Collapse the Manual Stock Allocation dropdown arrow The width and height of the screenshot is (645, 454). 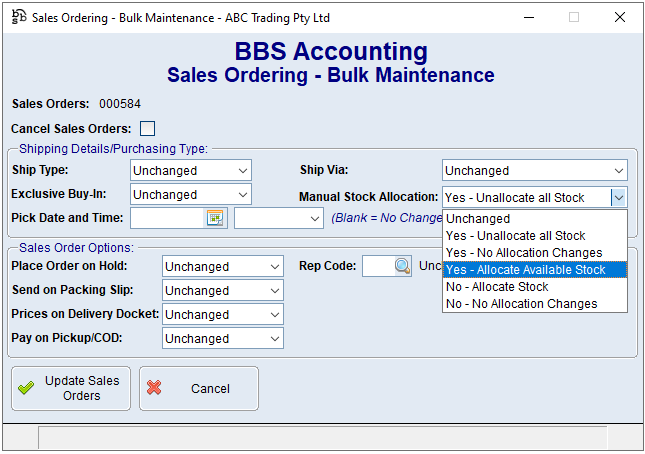pos(619,198)
